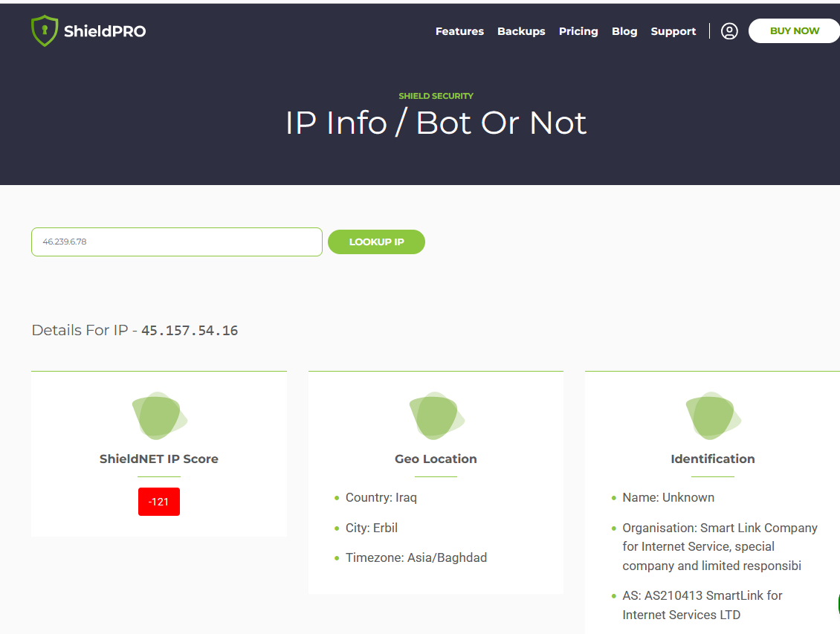
Task: Click the BUY NOW button
Action: click(x=795, y=31)
